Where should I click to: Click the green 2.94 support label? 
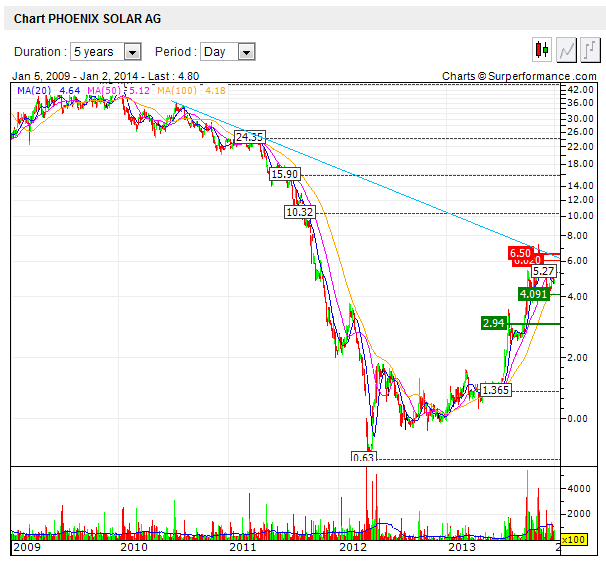point(494,323)
